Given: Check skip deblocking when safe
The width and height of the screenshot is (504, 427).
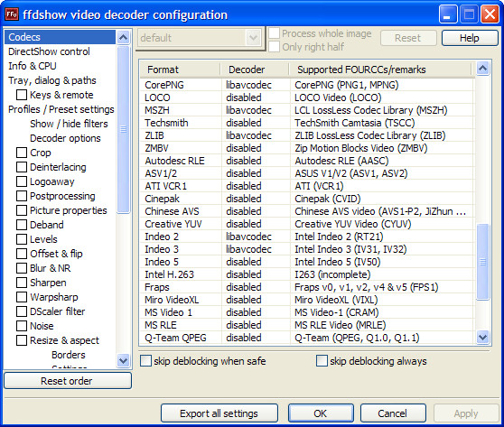Looking at the screenshot, I should click(x=145, y=361).
